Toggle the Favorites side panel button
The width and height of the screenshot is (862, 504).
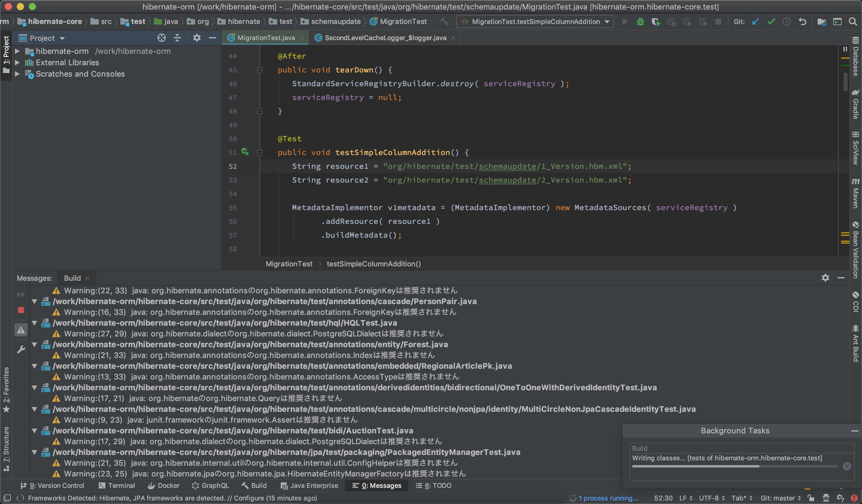coord(6,390)
